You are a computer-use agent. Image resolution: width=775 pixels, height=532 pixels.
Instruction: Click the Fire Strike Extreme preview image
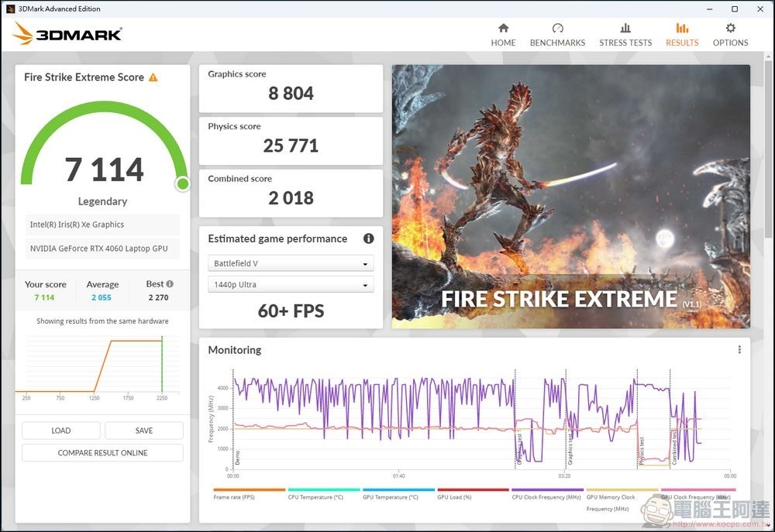571,197
